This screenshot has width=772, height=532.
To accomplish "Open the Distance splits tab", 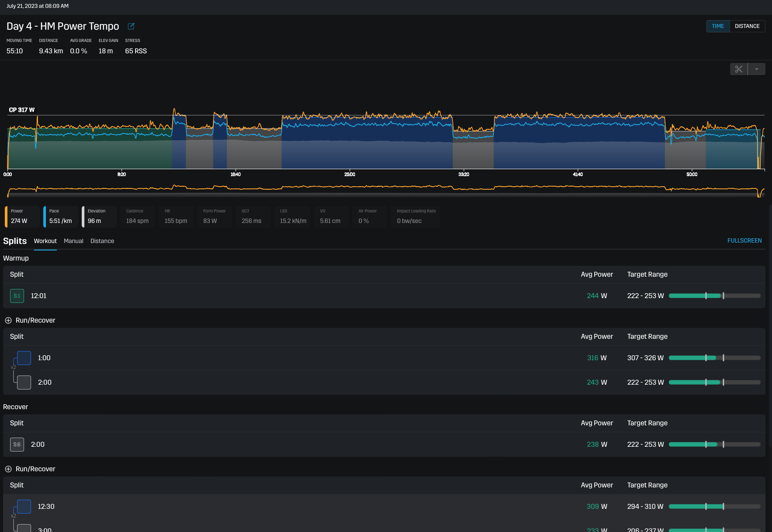I will [102, 241].
